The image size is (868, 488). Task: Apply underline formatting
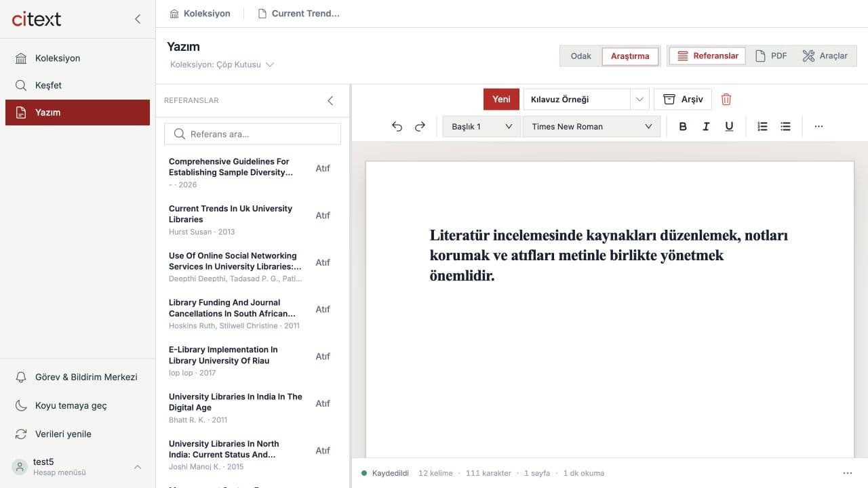point(729,127)
